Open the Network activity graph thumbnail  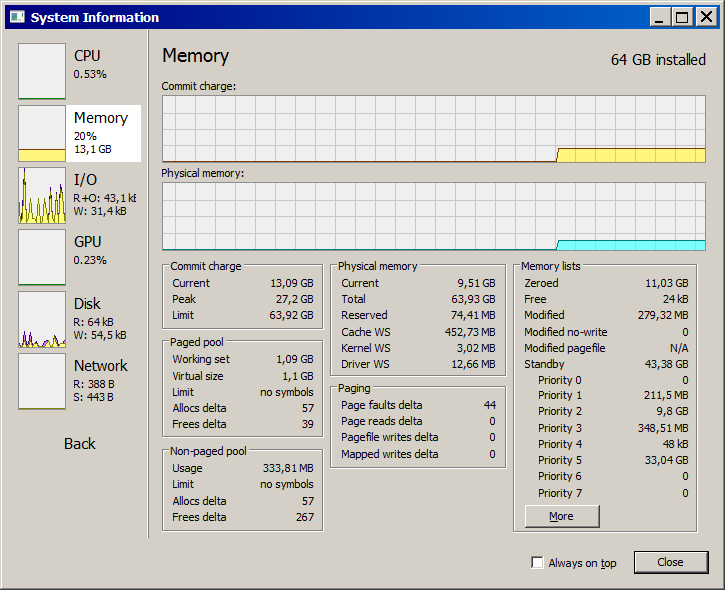pyautogui.click(x=42, y=381)
